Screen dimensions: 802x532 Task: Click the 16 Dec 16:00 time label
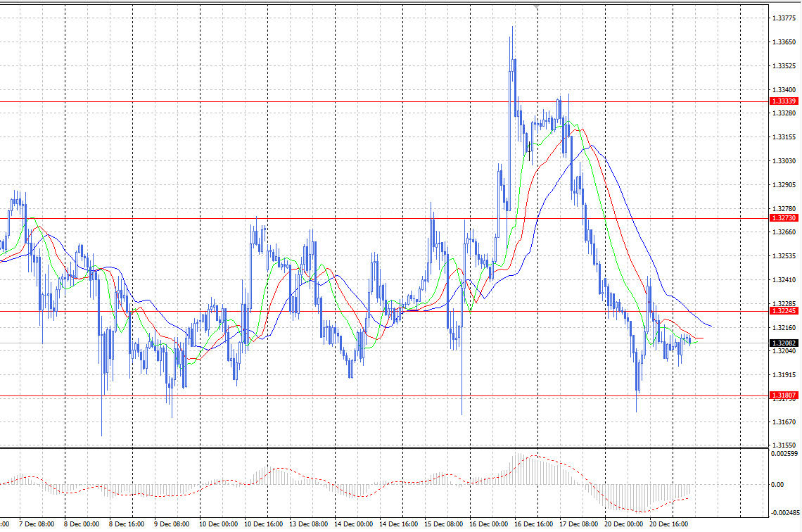point(533,524)
